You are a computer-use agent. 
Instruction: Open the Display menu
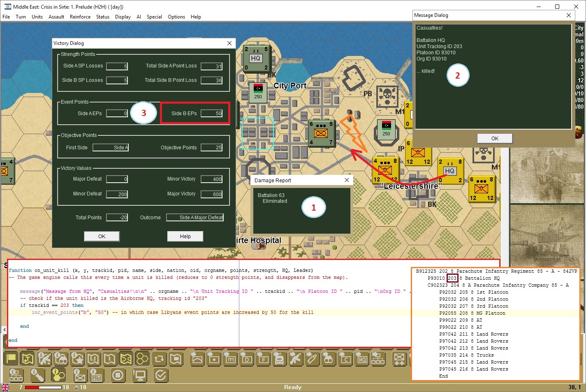click(123, 17)
